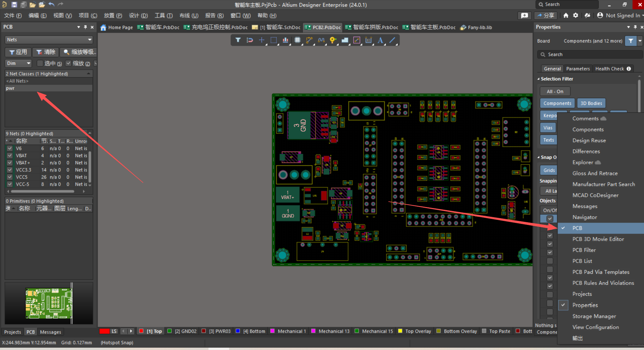The width and height of the screenshot is (644, 350).
Task: Click the Open document folder icon
Action: pos(32,5)
